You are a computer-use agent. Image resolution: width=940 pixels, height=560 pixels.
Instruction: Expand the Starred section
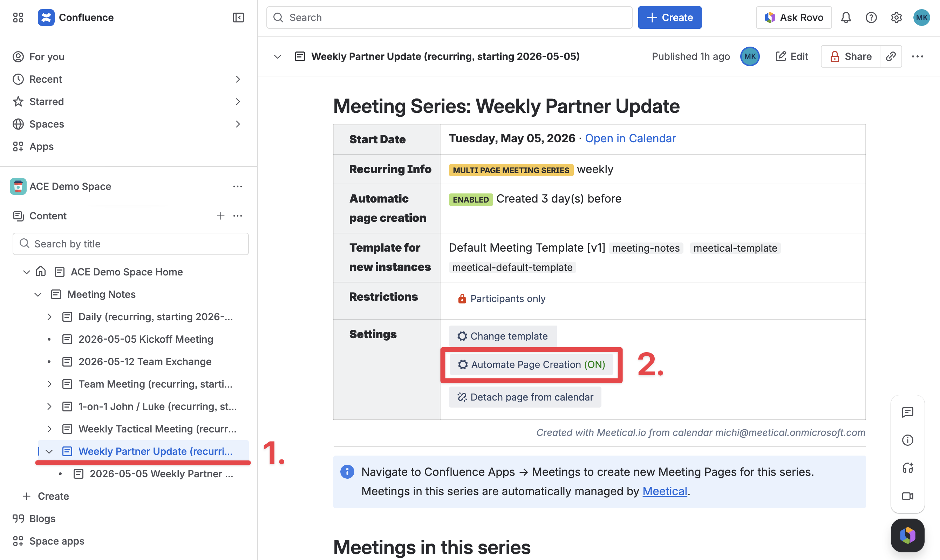238,102
